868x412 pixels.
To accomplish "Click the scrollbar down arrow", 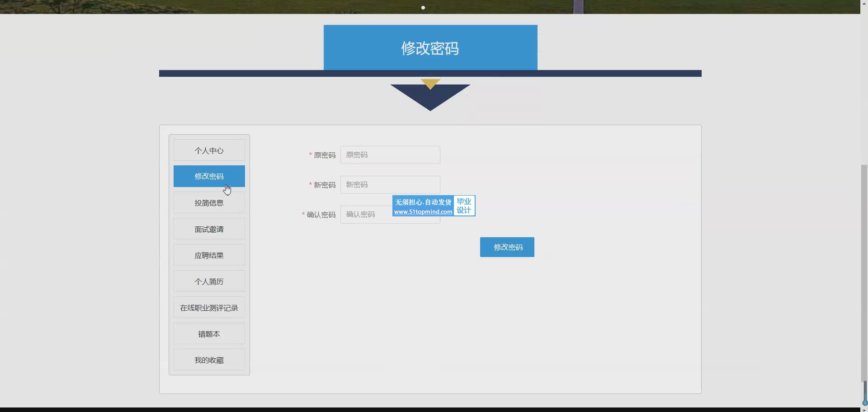I will 864,410.
